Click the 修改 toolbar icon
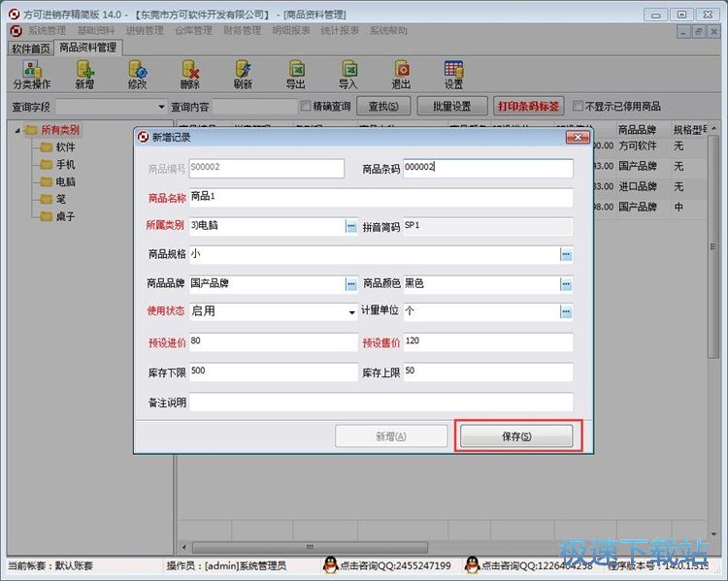Screen dimensions: 728x581 pos(138,75)
